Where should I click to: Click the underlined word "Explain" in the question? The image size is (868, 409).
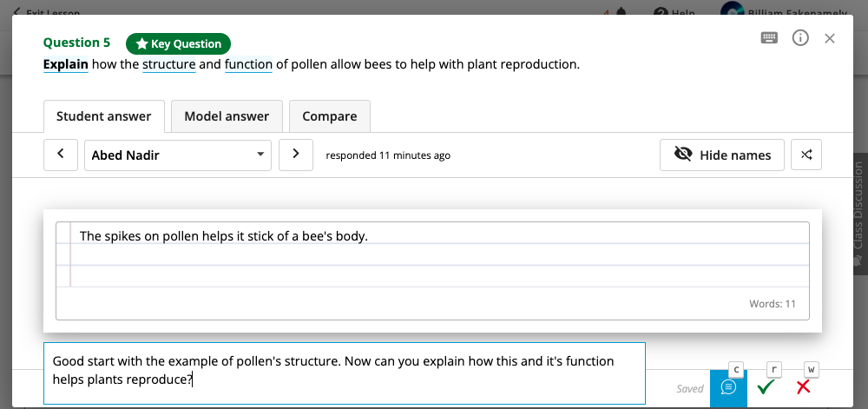pyautogui.click(x=66, y=64)
